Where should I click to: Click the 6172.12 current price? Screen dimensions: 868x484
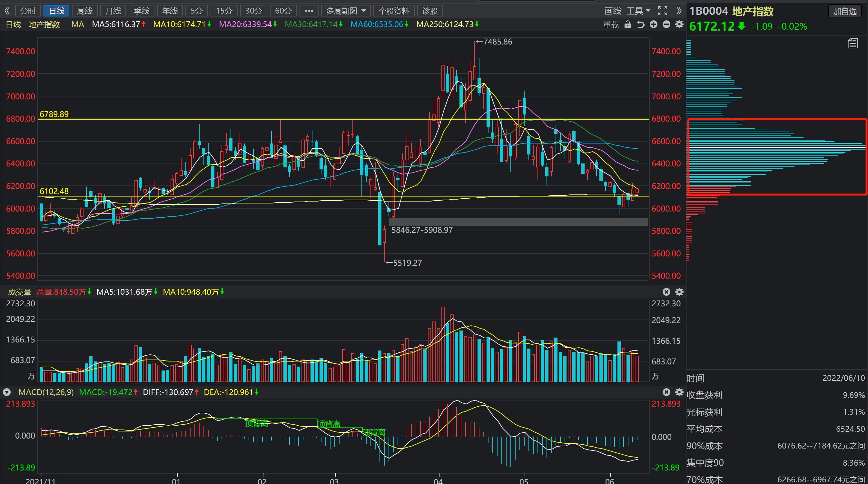pyautogui.click(x=711, y=26)
